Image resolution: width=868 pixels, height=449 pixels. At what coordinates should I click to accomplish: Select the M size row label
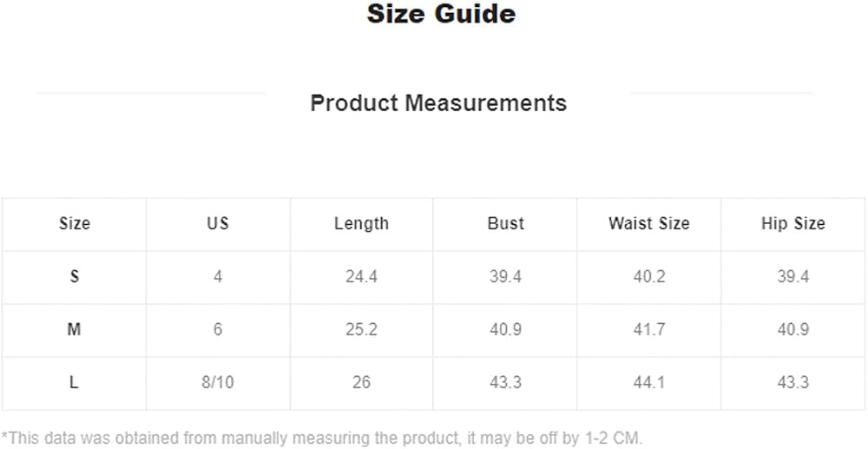click(74, 330)
